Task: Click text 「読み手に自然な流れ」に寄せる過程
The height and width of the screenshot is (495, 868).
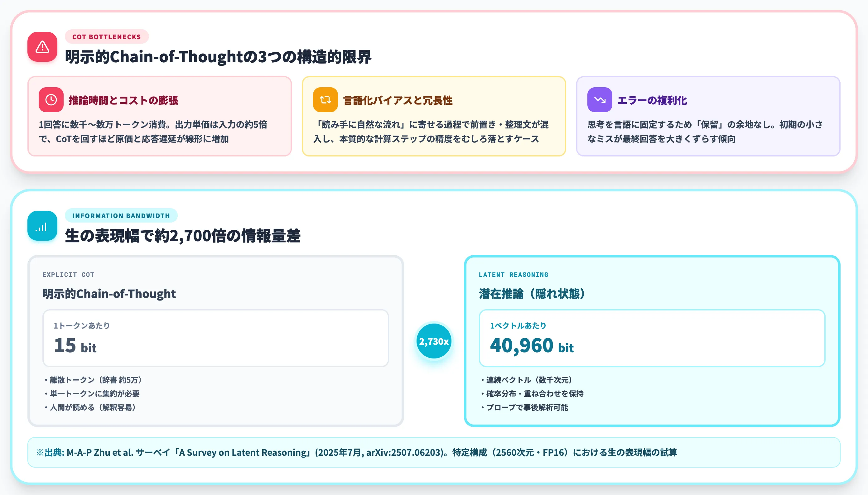Action: click(x=391, y=124)
